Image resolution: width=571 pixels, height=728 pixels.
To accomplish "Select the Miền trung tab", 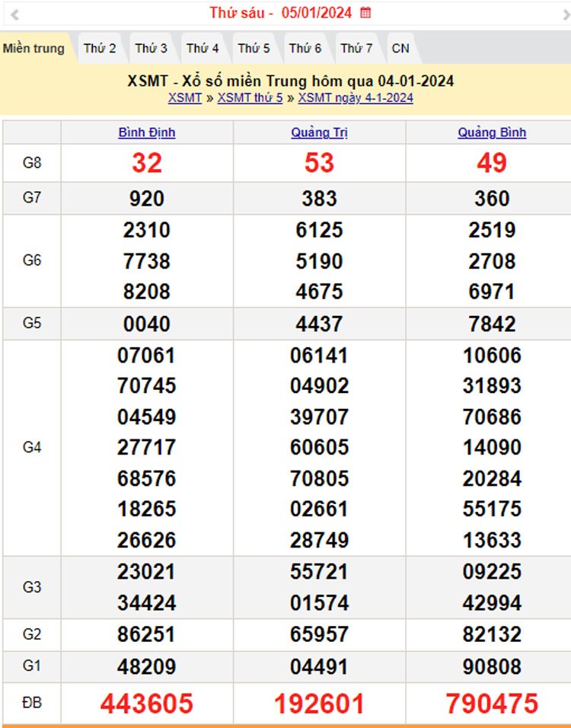I will coord(33,48).
